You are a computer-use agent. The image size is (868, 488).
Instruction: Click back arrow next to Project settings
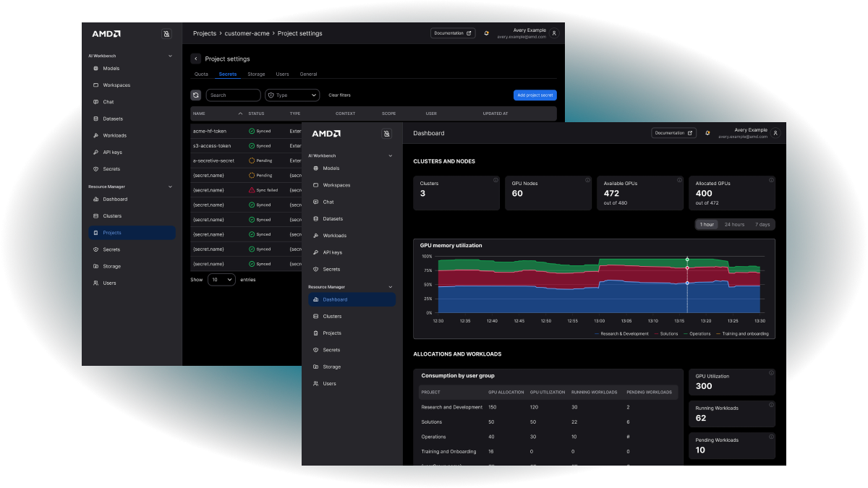coord(196,59)
